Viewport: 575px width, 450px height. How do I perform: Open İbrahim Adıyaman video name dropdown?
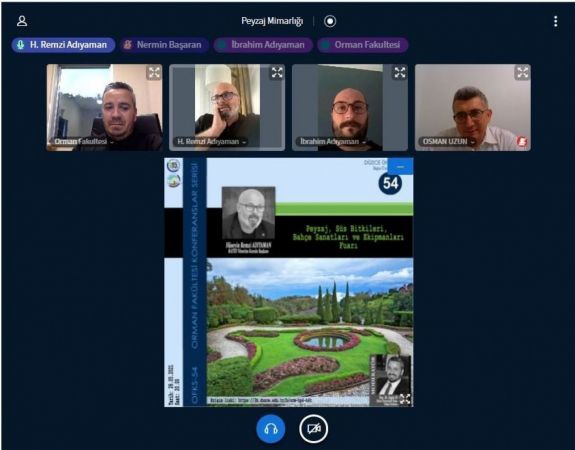coord(364,142)
